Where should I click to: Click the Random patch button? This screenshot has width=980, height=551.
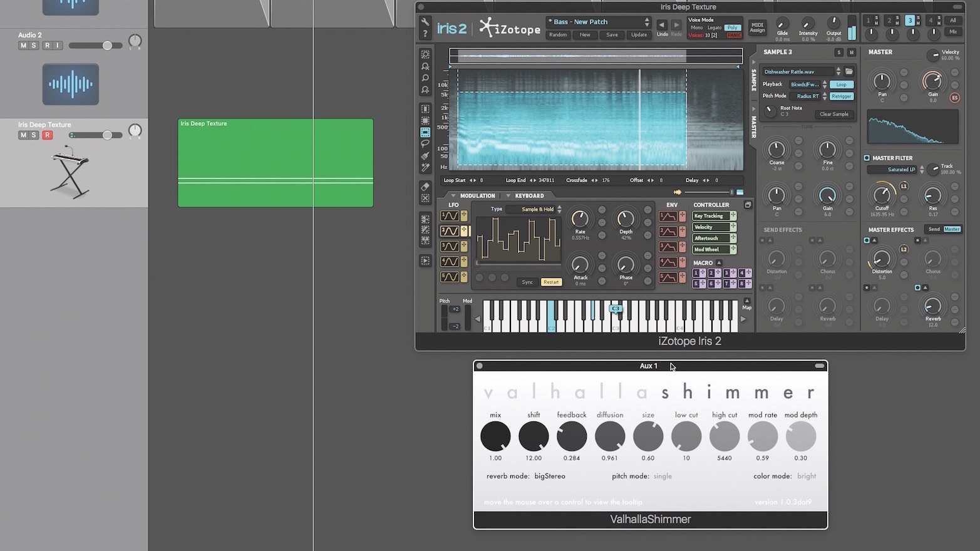(x=558, y=35)
